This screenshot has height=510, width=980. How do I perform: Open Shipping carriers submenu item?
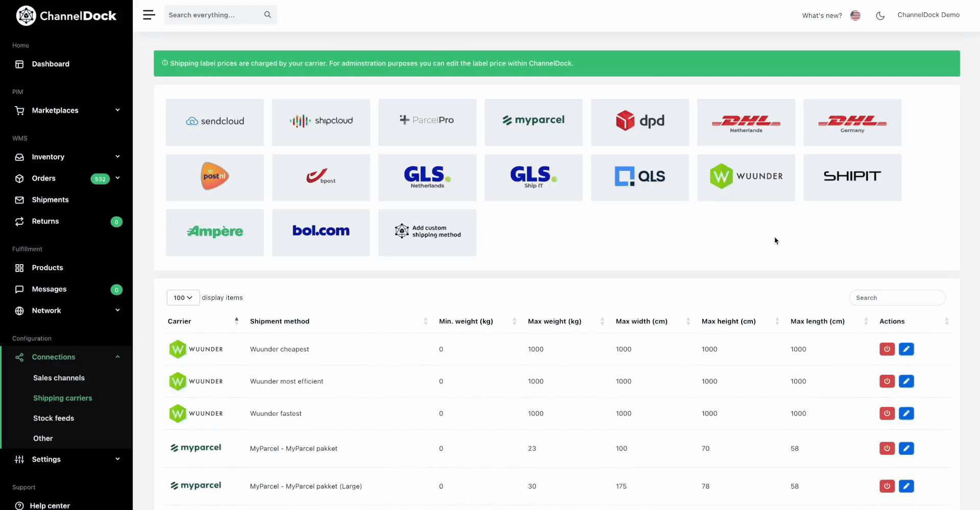(x=63, y=398)
